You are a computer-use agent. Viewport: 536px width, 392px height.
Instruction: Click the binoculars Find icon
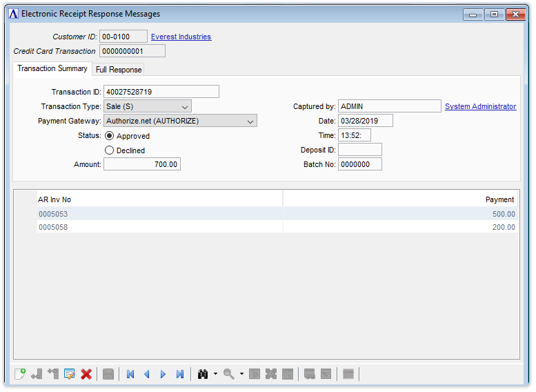pos(203,374)
